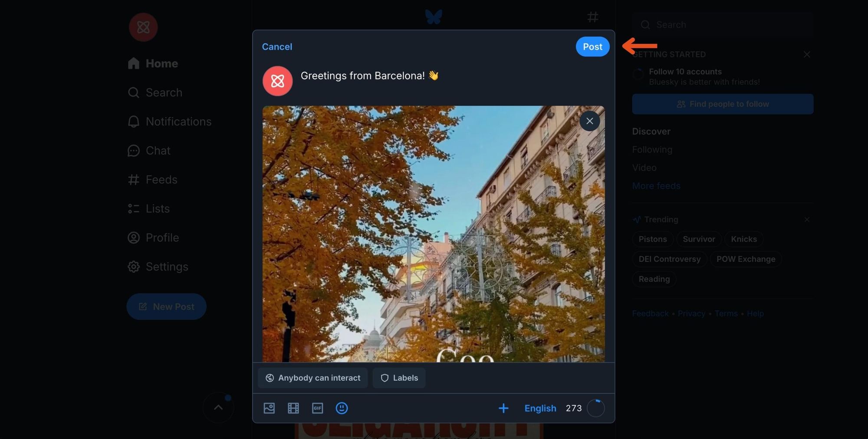Attach a video to the post

293,408
